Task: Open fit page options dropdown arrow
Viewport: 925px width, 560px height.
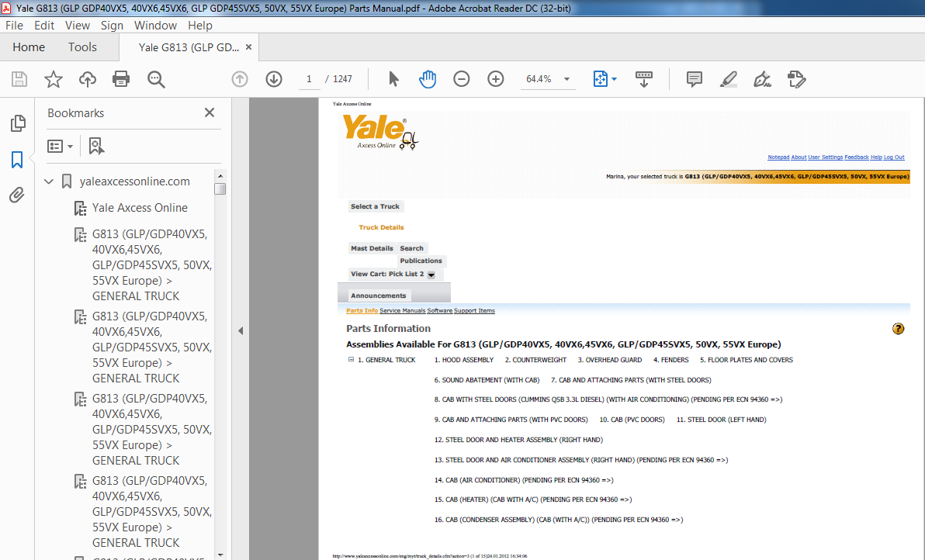Action: point(614,79)
